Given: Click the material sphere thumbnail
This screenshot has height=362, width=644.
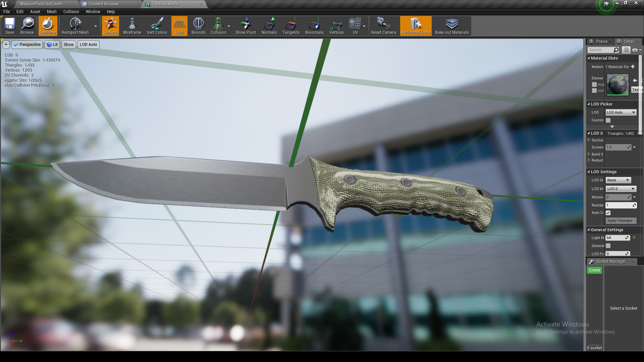Looking at the screenshot, I should [x=618, y=84].
